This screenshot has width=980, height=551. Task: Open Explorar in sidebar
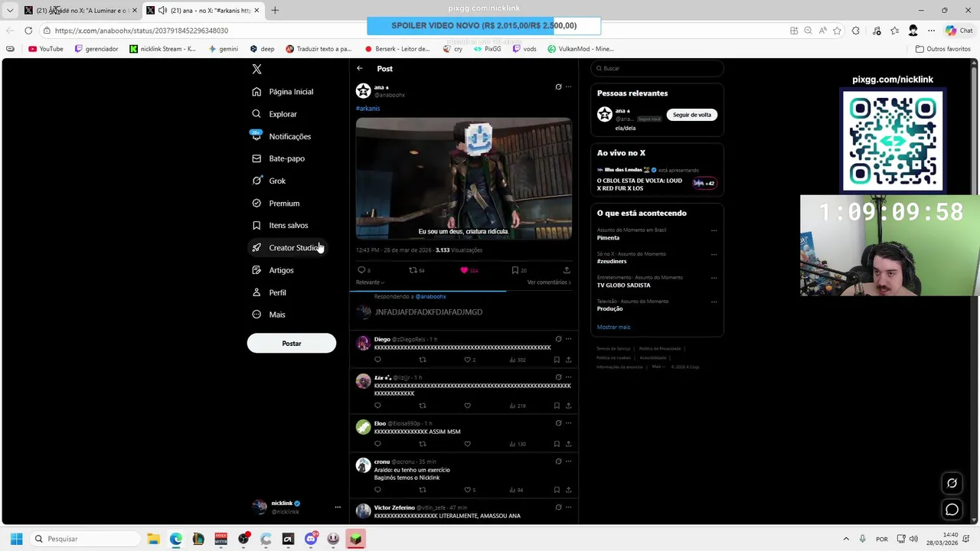[274, 114]
